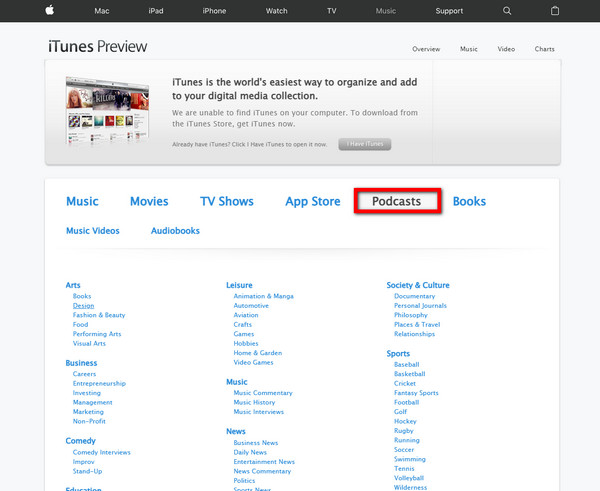600x491 pixels.
Task: Switch to the large Music category tab
Action: point(82,201)
